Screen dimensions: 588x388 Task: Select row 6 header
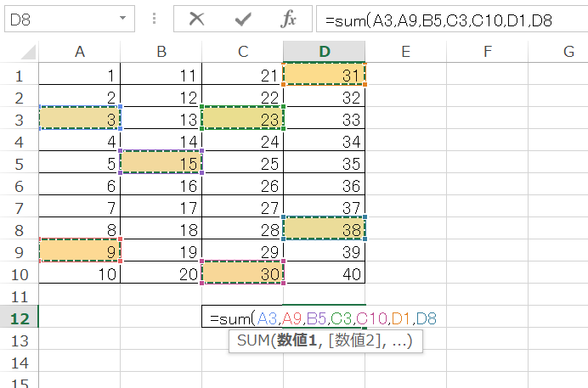(x=20, y=184)
